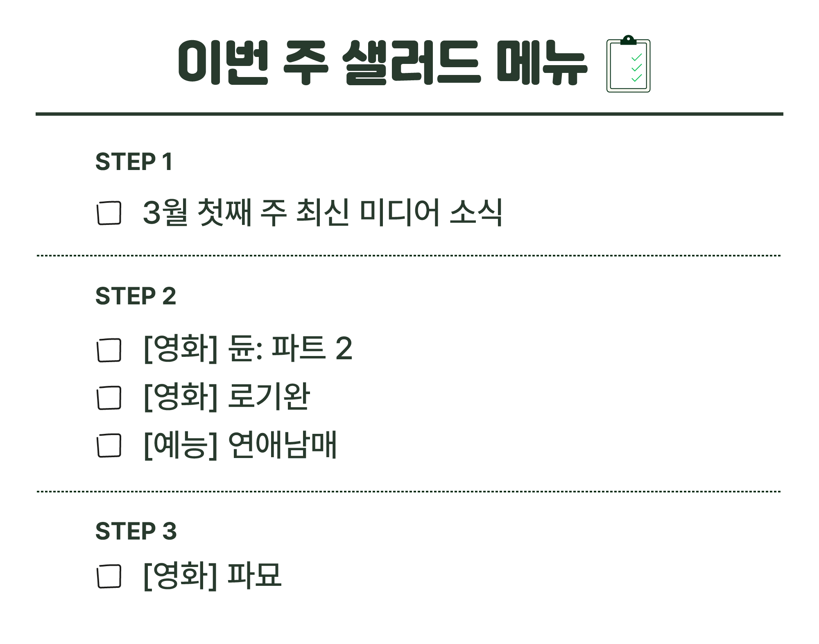Select the 로기완 movie title text

[x=269, y=397]
